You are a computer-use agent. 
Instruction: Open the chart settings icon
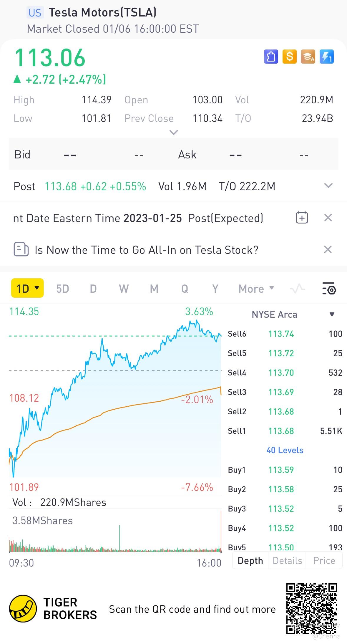coord(329,289)
